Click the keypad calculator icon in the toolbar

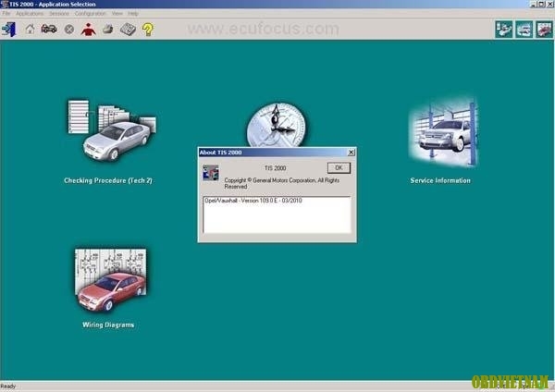coord(128,29)
